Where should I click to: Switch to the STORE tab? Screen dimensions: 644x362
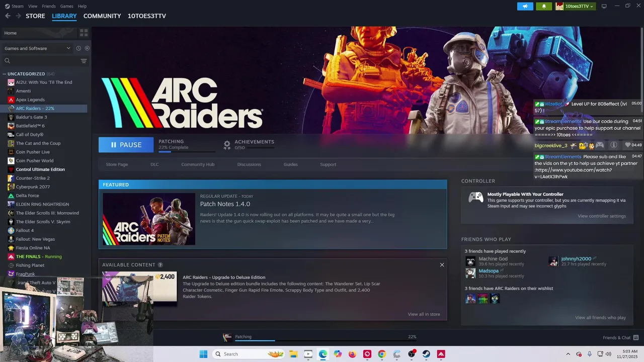point(35,16)
